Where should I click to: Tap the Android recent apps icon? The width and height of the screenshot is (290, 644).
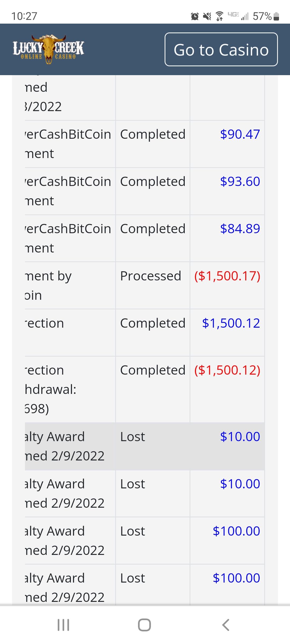[64, 625]
